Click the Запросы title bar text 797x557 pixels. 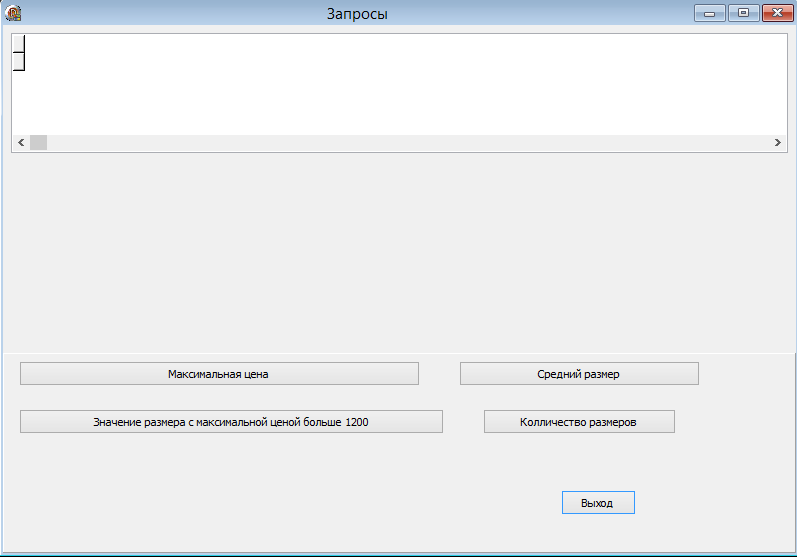[357, 14]
